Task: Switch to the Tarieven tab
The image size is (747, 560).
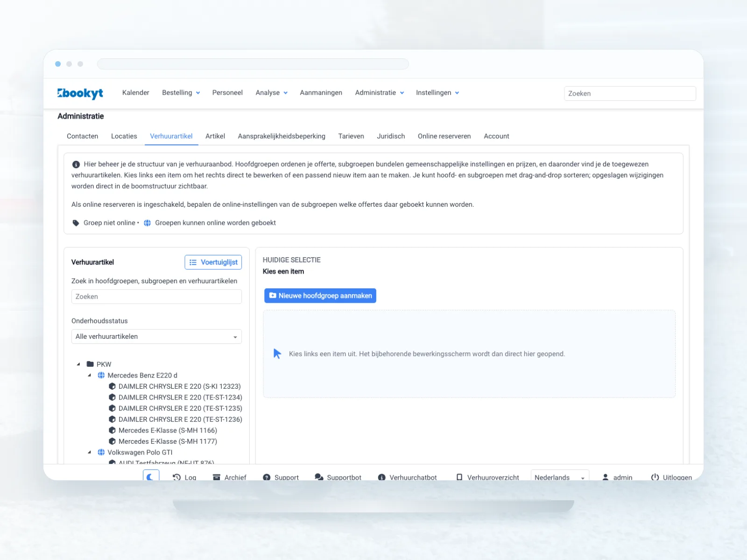Action: (x=351, y=136)
